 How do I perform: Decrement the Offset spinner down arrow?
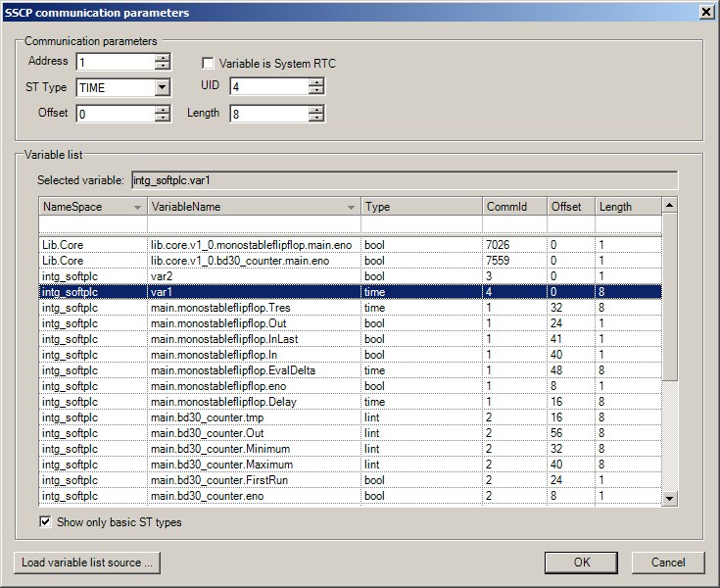click(x=163, y=118)
